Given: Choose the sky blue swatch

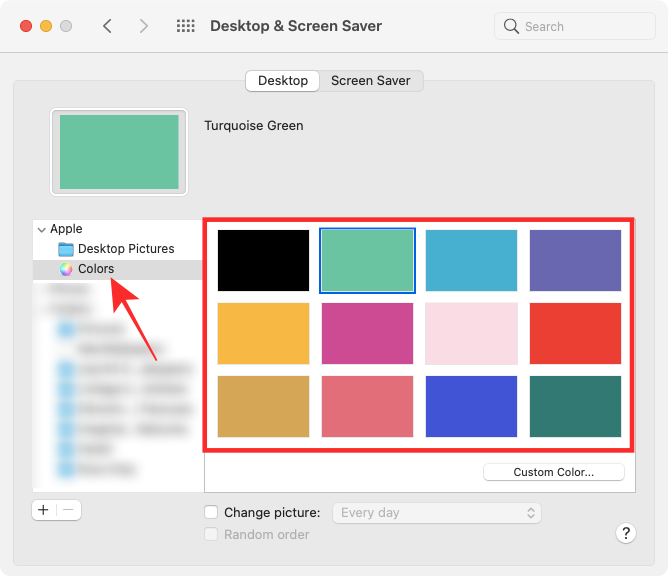Looking at the screenshot, I should pyautogui.click(x=471, y=261).
